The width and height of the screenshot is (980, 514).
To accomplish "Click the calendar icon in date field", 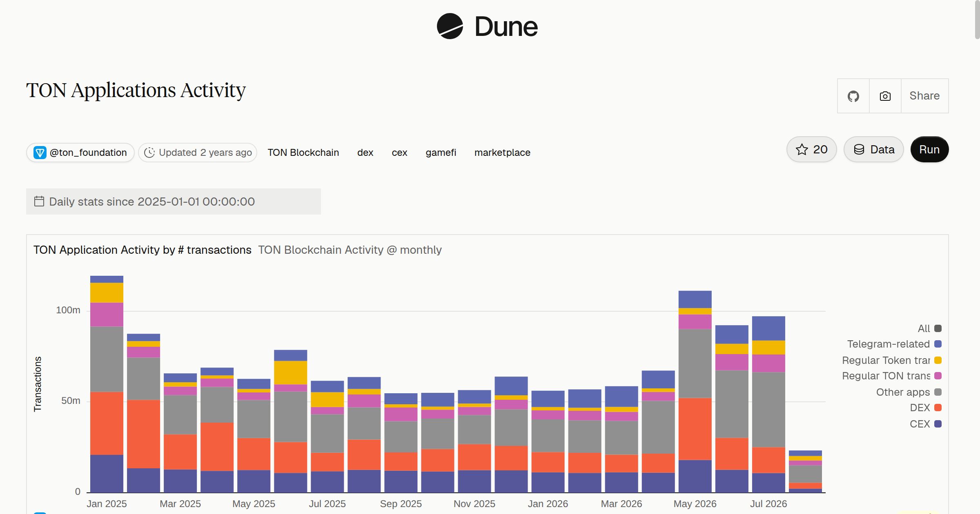I will click(x=39, y=201).
